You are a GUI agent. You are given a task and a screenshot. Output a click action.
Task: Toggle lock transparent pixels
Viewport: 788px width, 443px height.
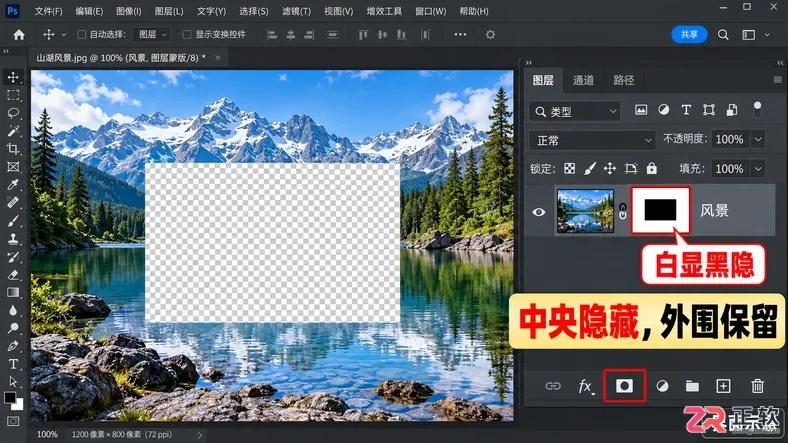coord(569,169)
